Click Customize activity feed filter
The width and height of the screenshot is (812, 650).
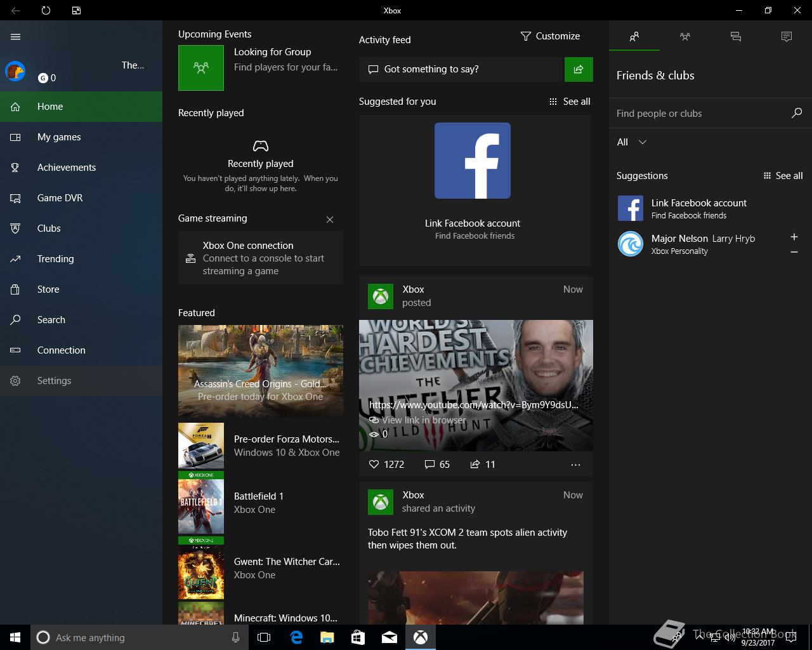(550, 36)
